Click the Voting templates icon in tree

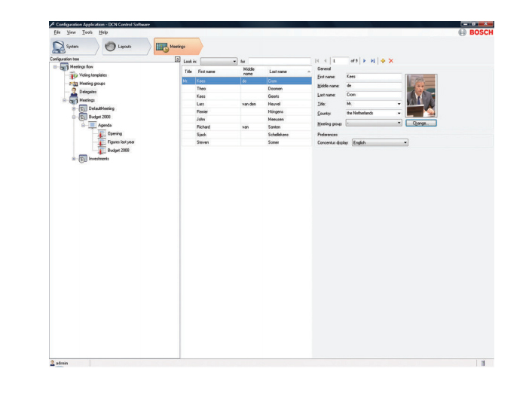click(73, 75)
